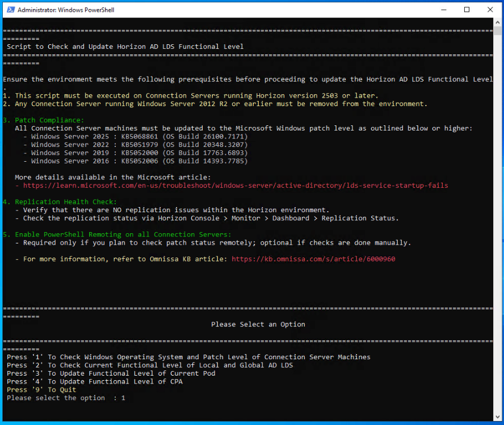Click the 'Please select the option : 1' prompt

click(66, 398)
